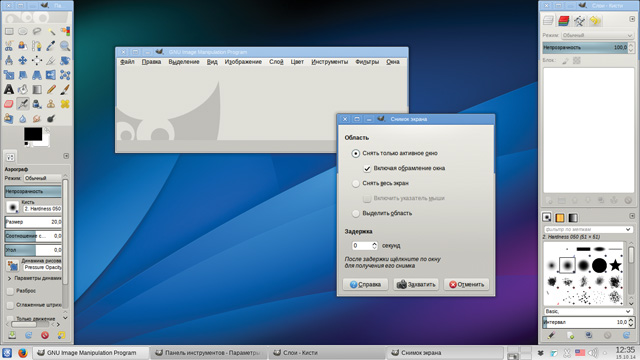
Task: Select the Color Picker eyedropper tool
Action: tap(51, 46)
